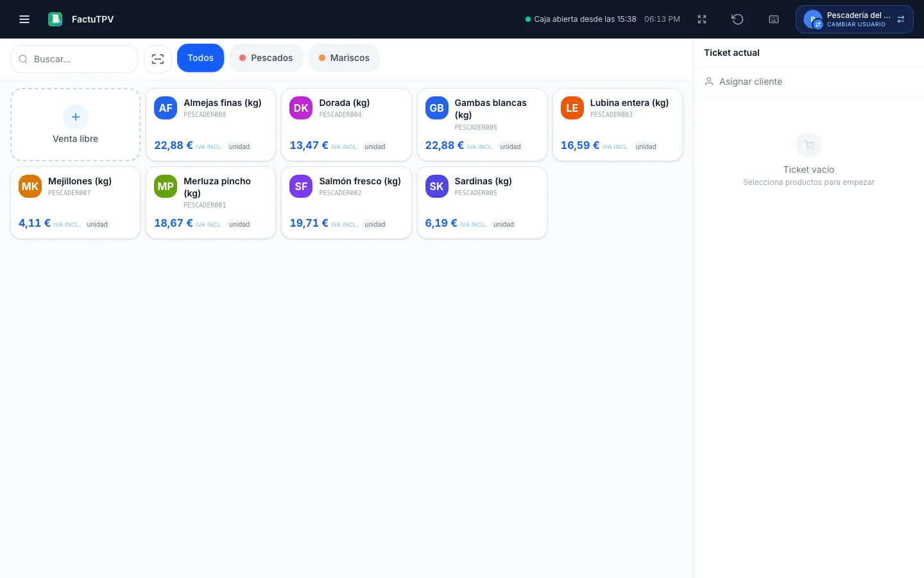Click the MP product badge

click(166, 186)
